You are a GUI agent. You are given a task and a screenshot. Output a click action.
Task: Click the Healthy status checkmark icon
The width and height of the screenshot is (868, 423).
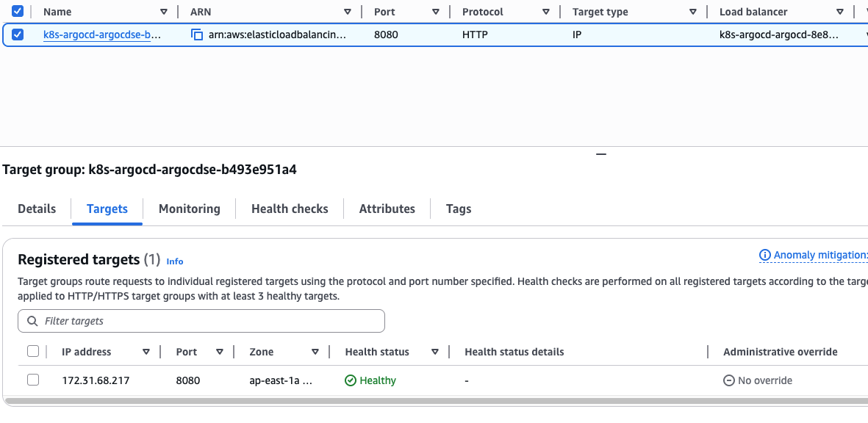pyautogui.click(x=351, y=380)
